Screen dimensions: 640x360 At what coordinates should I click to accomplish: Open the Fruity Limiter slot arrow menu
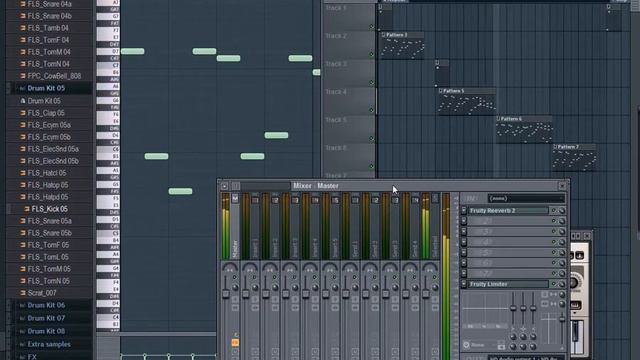click(464, 284)
